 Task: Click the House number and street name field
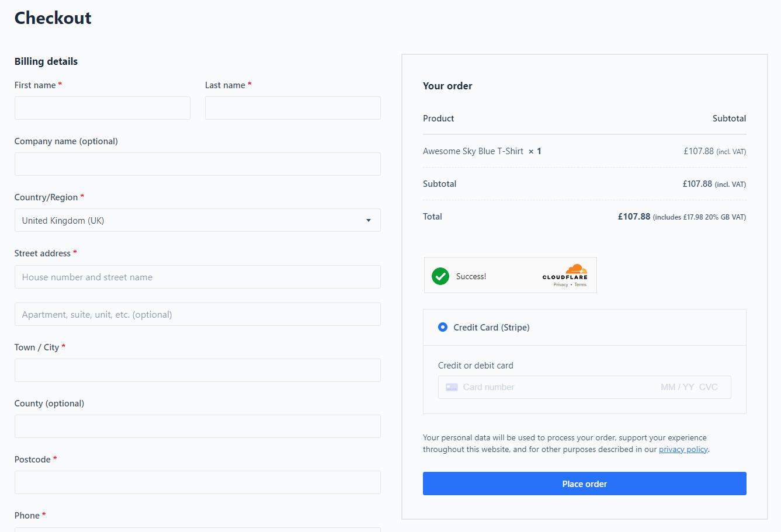point(197,277)
